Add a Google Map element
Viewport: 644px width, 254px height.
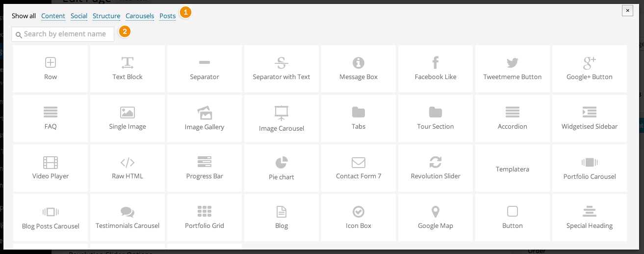point(436,218)
